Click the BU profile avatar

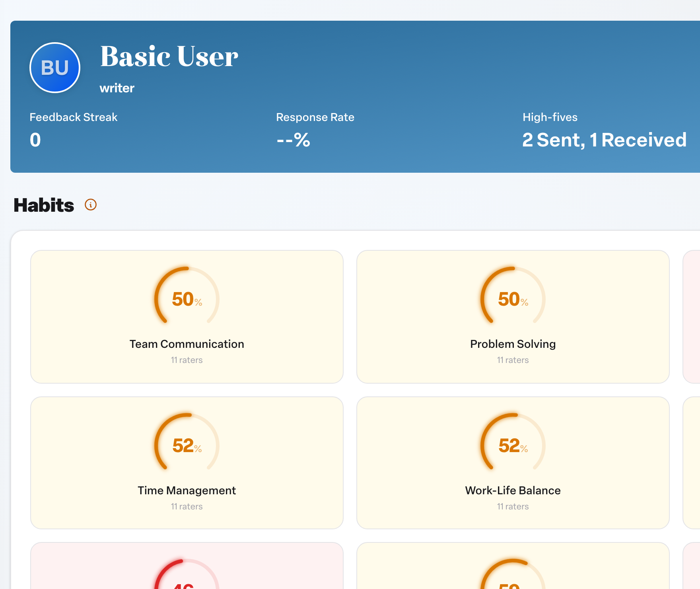tap(55, 68)
